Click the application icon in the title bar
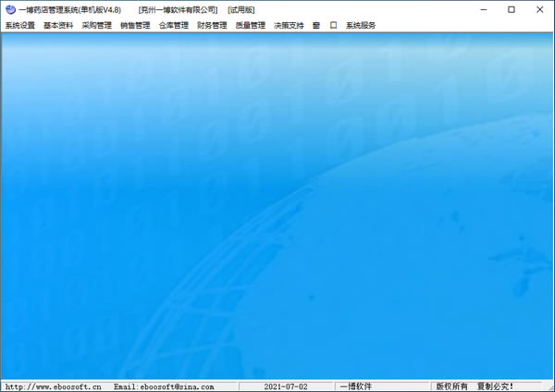555x392 pixels. [9, 9]
